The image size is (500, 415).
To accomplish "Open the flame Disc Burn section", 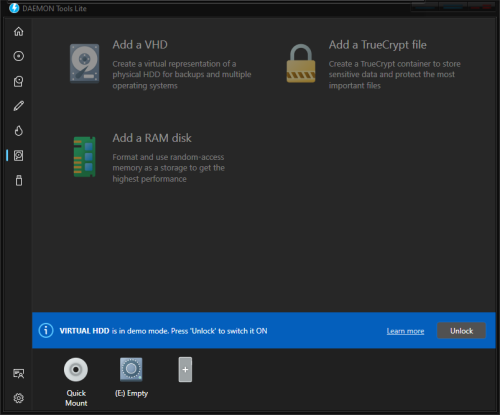I will coord(19,131).
